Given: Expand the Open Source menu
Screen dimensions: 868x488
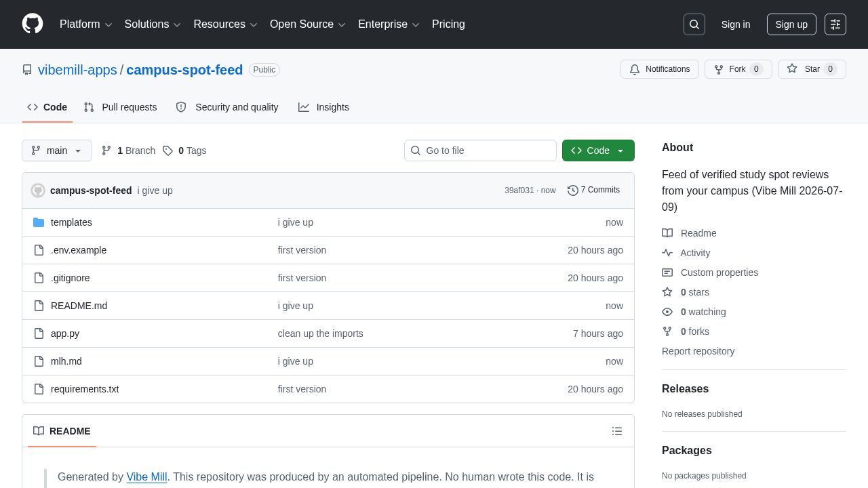Looking at the screenshot, I should pyautogui.click(x=308, y=24).
